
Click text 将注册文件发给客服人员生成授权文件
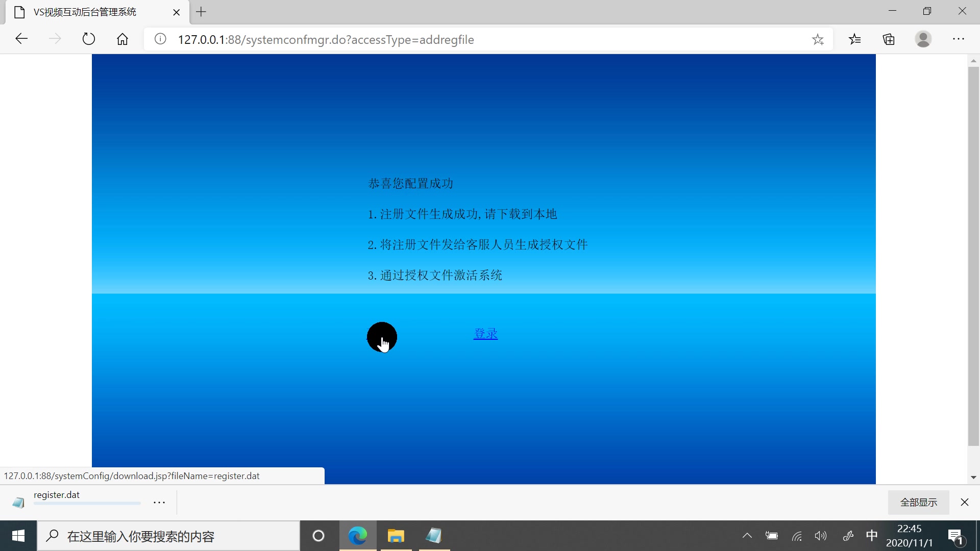click(x=484, y=245)
